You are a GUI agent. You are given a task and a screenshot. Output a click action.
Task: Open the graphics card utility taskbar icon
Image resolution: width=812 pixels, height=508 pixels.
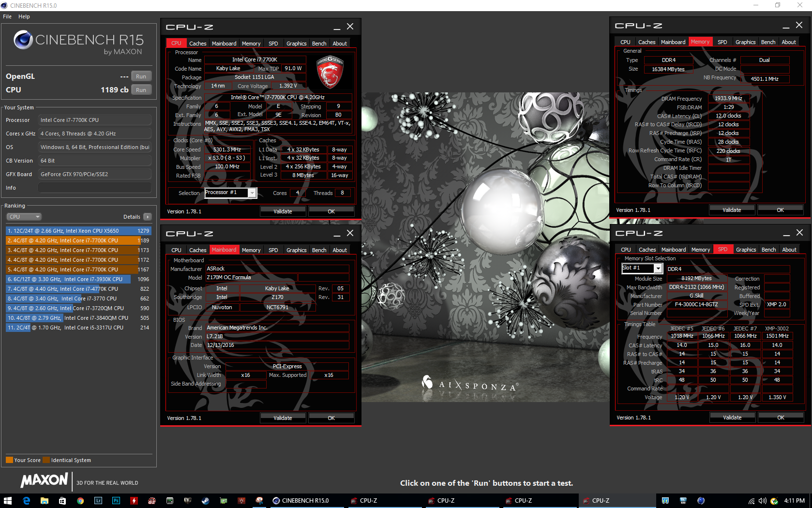(224, 501)
